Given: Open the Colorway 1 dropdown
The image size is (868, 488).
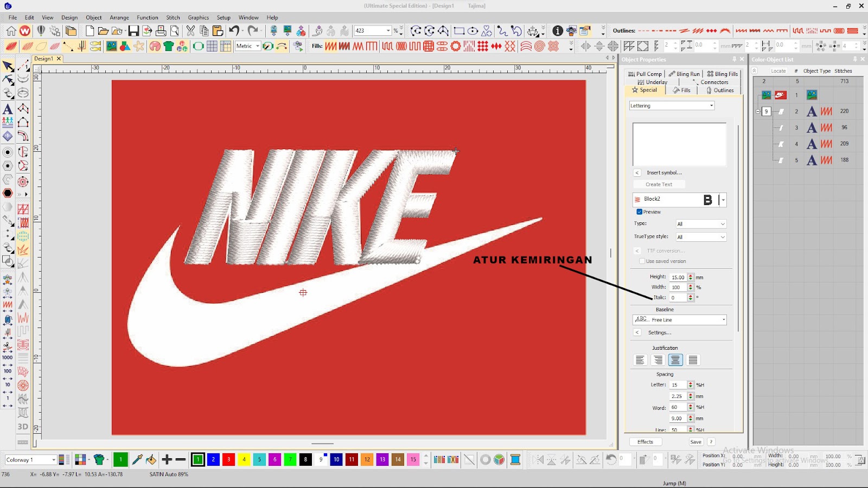Looking at the screenshot, I should 54,460.
